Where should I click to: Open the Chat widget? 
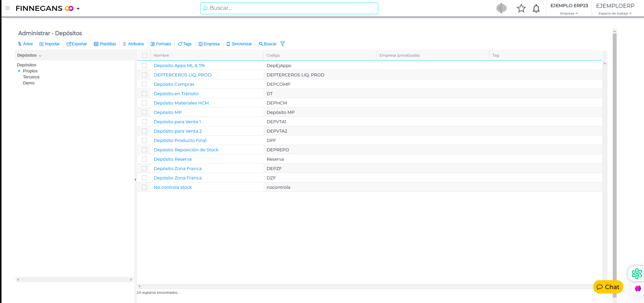[x=608, y=287]
